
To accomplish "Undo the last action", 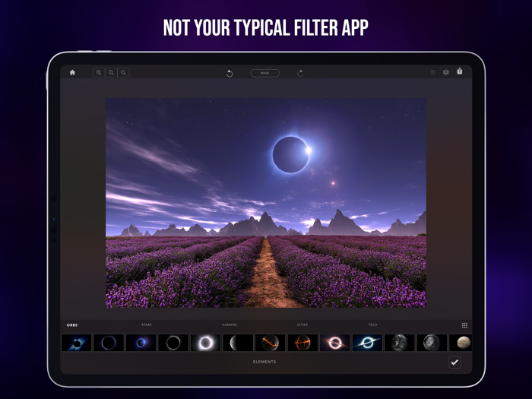I will 230,73.
